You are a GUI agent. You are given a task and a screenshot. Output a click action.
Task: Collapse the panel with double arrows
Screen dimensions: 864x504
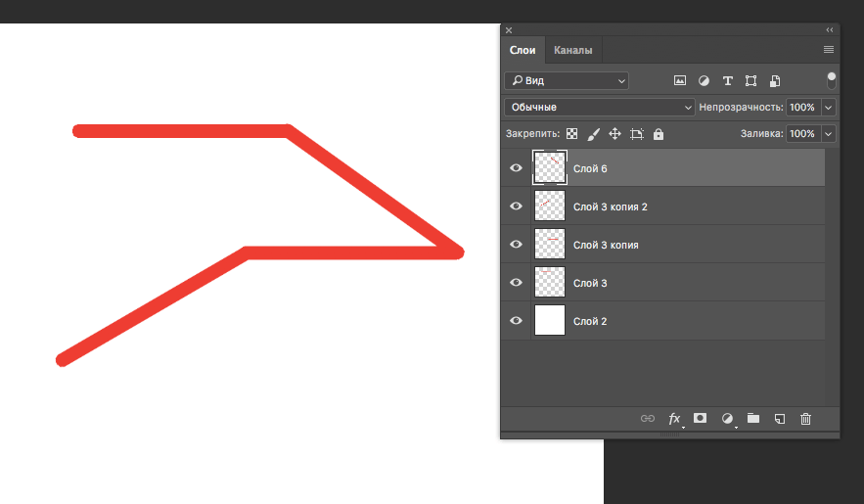(x=830, y=29)
